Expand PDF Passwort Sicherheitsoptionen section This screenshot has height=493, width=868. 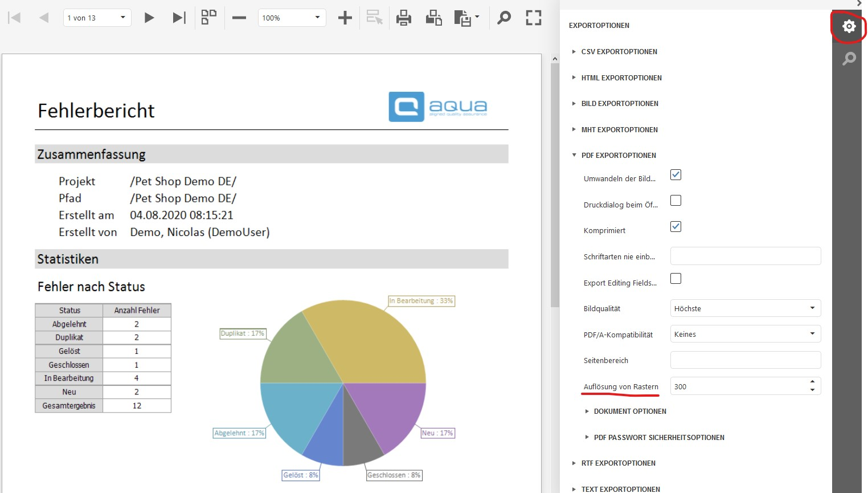click(x=658, y=438)
